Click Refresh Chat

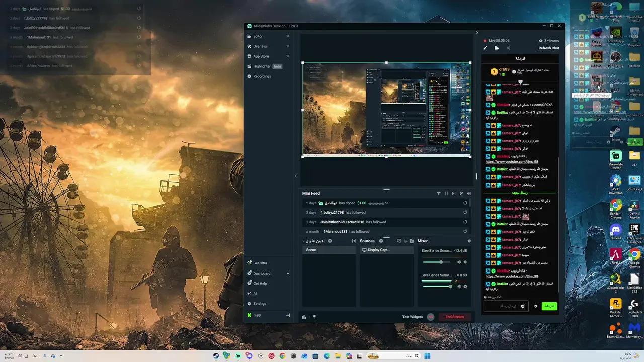tap(548, 48)
